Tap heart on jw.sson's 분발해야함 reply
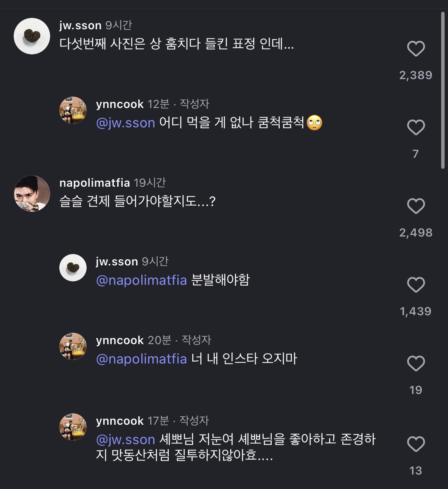This screenshot has height=489, width=448. 416,285
